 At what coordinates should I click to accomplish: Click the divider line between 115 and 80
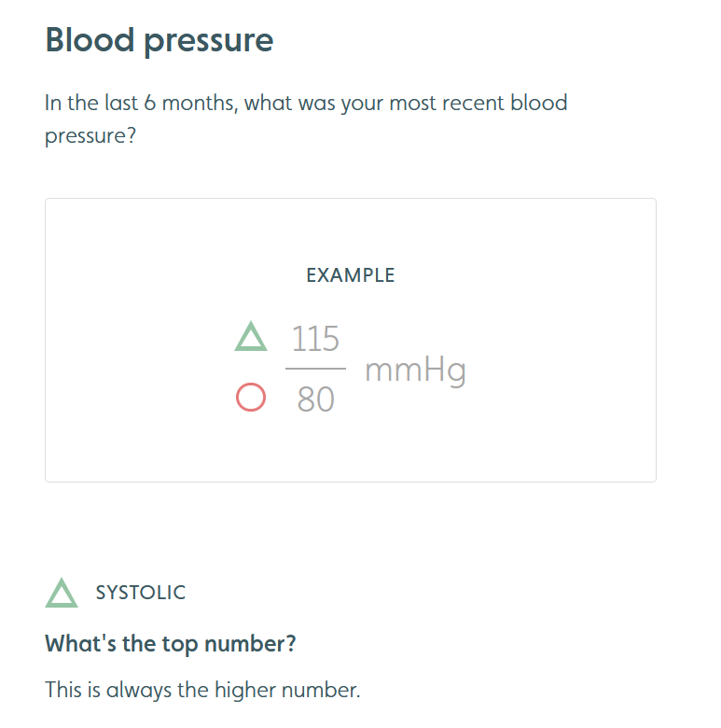pyautogui.click(x=315, y=368)
